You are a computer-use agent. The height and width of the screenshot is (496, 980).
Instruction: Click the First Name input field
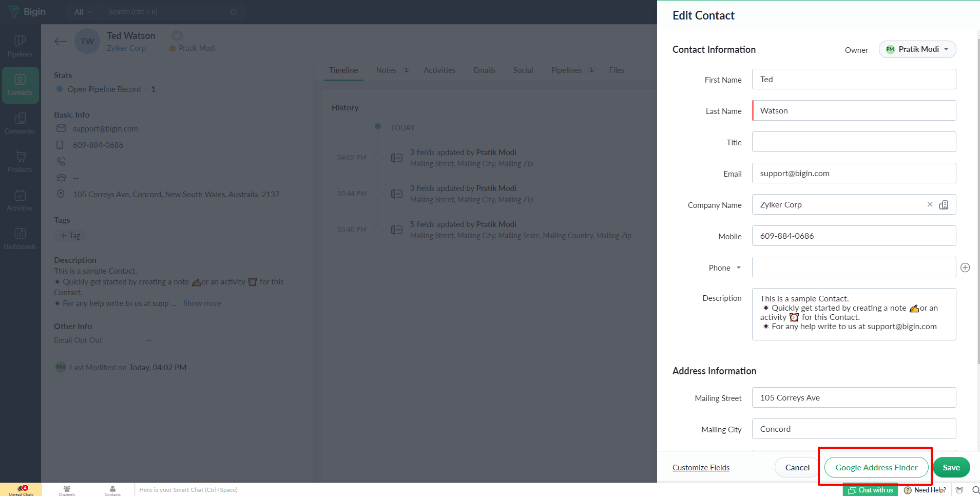coord(854,79)
